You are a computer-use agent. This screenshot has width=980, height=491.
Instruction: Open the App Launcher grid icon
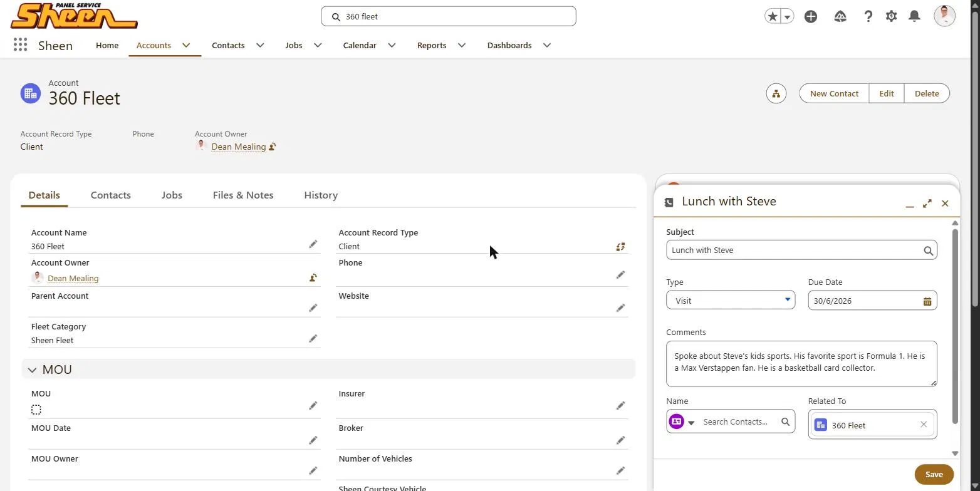tap(20, 45)
